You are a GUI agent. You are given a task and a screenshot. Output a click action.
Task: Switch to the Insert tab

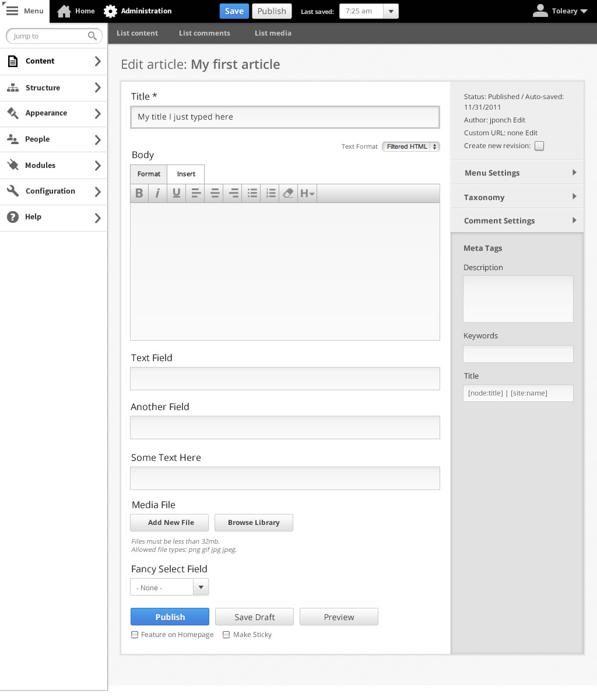186,174
